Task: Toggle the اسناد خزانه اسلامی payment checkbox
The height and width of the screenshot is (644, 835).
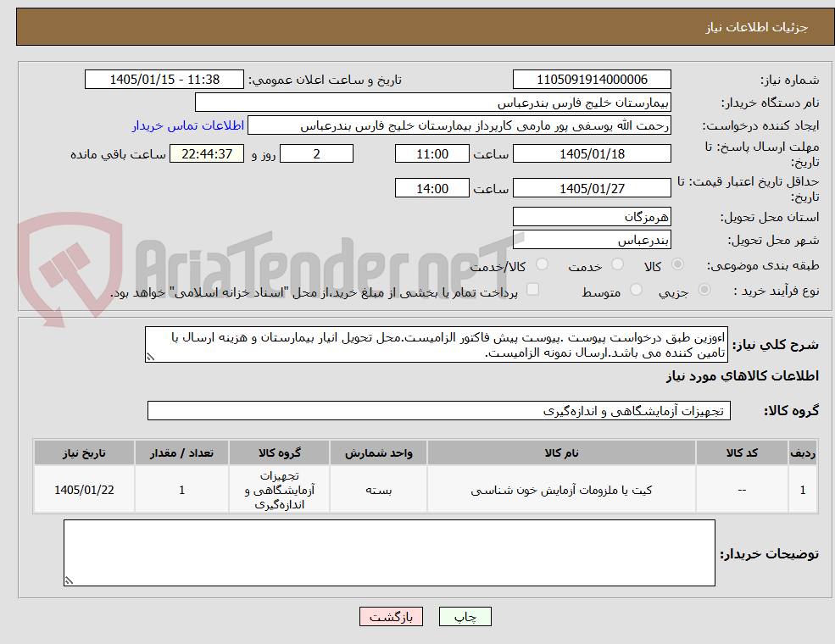Action: [x=532, y=289]
